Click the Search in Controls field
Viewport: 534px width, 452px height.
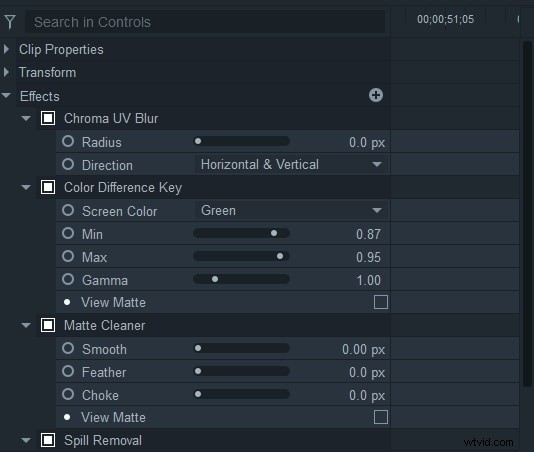[205, 22]
